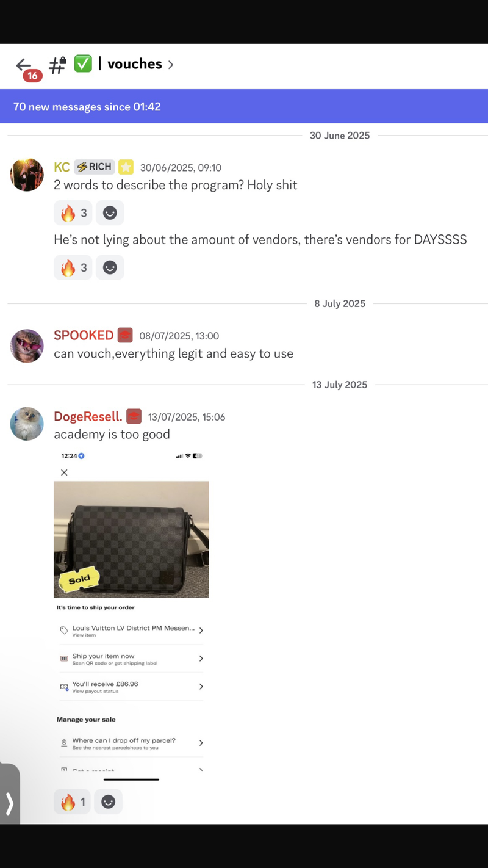Viewport: 488px width, 868px height.
Task: Toggle fire reaction under 'Holy shit' message
Action: (73, 213)
